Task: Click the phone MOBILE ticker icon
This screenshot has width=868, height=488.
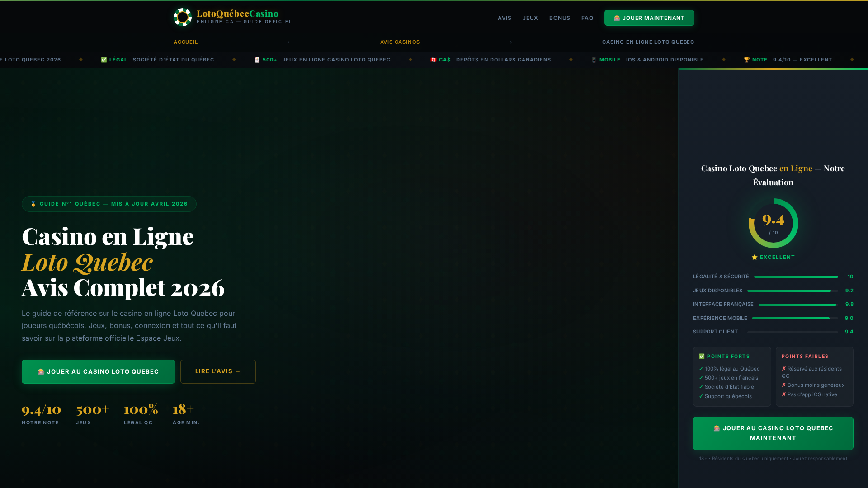Action: click(x=594, y=60)
